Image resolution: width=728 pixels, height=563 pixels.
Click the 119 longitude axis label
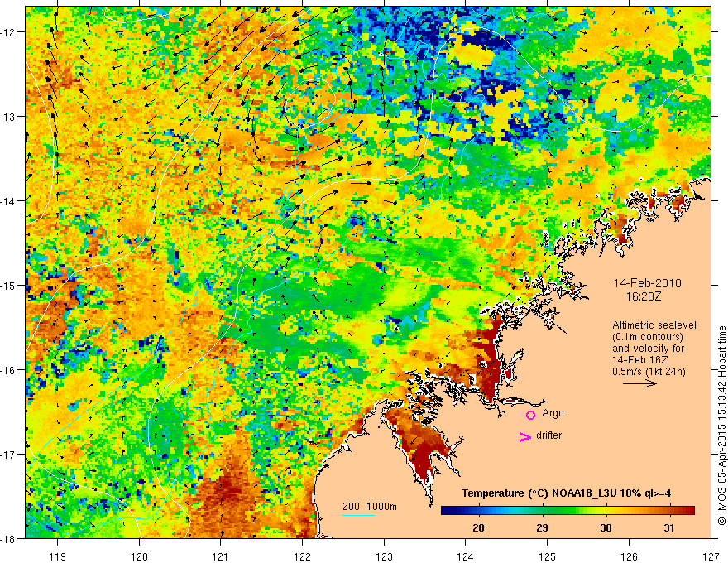click(58, 556)
